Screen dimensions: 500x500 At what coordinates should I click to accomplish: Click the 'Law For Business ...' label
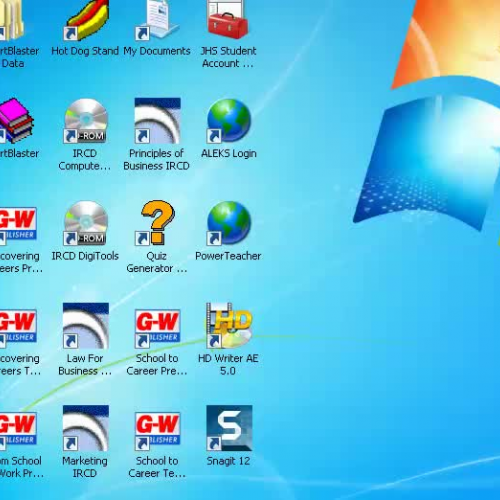(x=85, y=364)
